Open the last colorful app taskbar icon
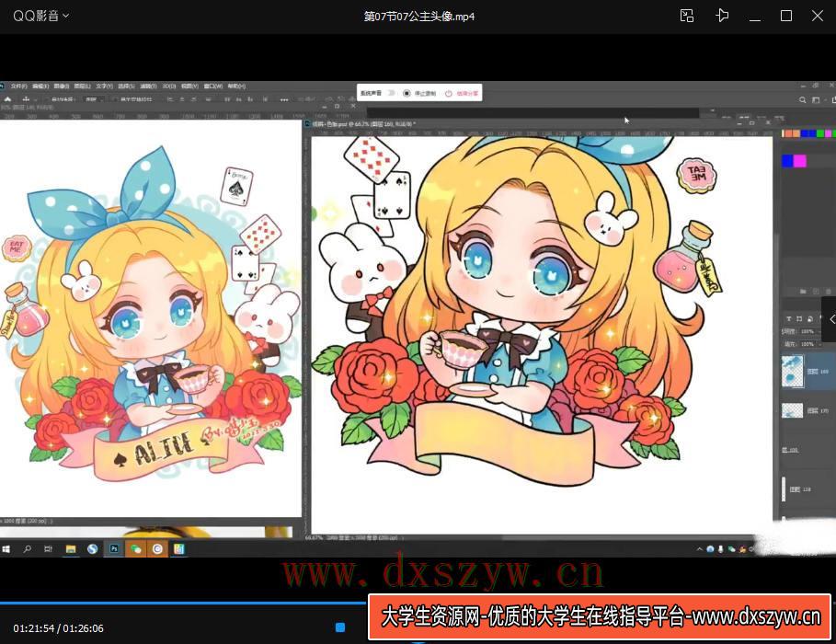Viewport: 836px width, 644px height. tap(178, 548)
